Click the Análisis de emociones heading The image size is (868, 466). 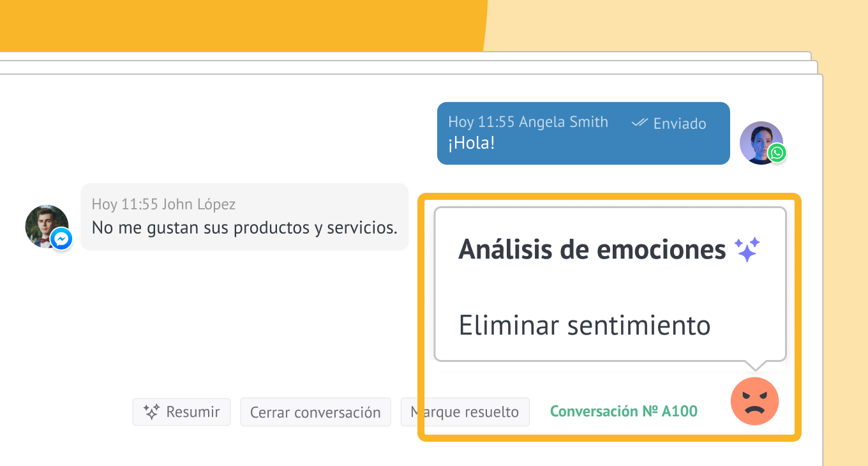click(x=592, y=250)
